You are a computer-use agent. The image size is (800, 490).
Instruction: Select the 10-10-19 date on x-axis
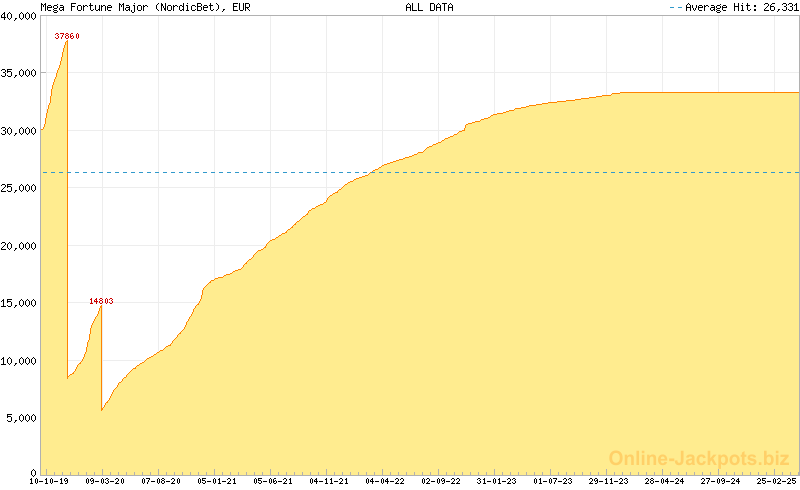(50, 481)
